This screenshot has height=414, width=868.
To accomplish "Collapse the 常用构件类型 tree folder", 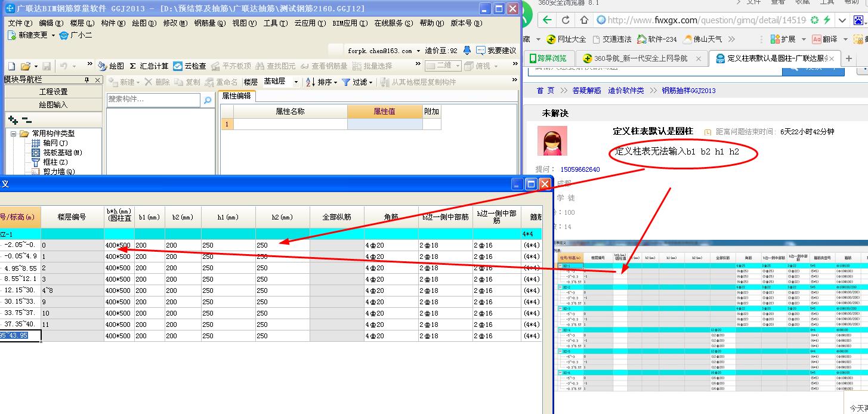I will (x=14, y=134).
